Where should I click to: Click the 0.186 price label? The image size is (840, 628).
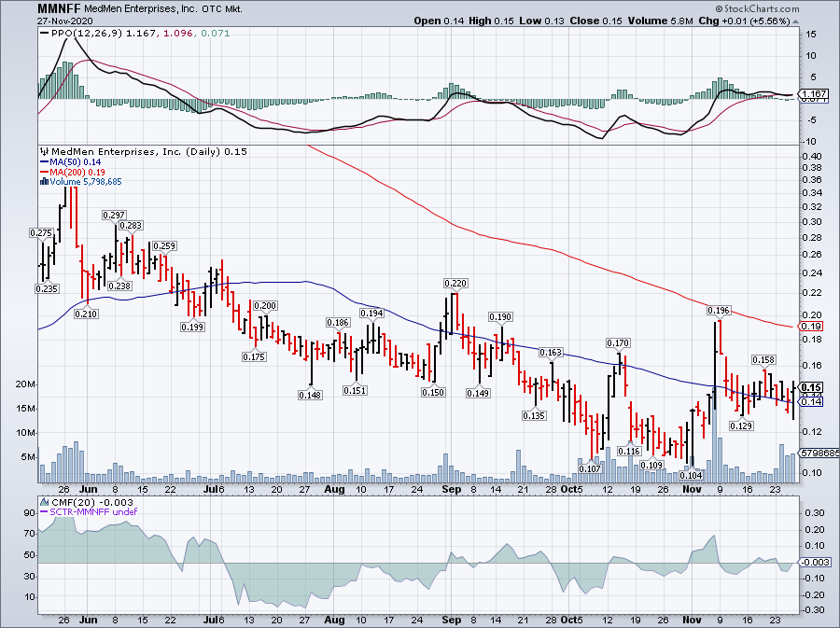coord(338,322)
